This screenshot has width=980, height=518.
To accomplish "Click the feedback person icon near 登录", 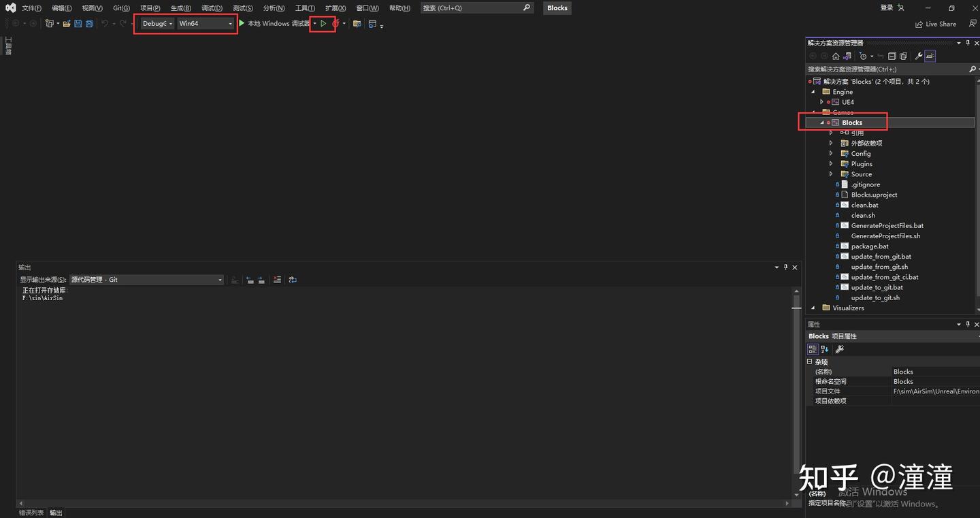I will pyautogui.click(x=901, y=8).
